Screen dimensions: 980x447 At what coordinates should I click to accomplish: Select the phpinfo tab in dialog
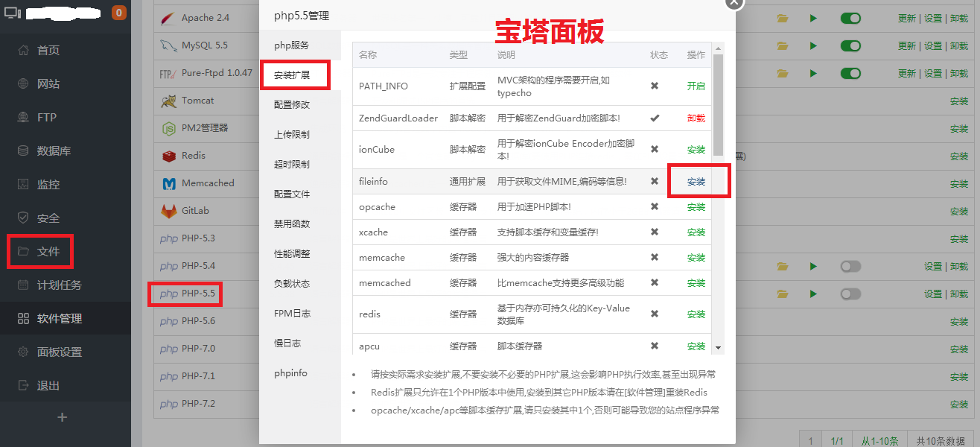point(290,372)
